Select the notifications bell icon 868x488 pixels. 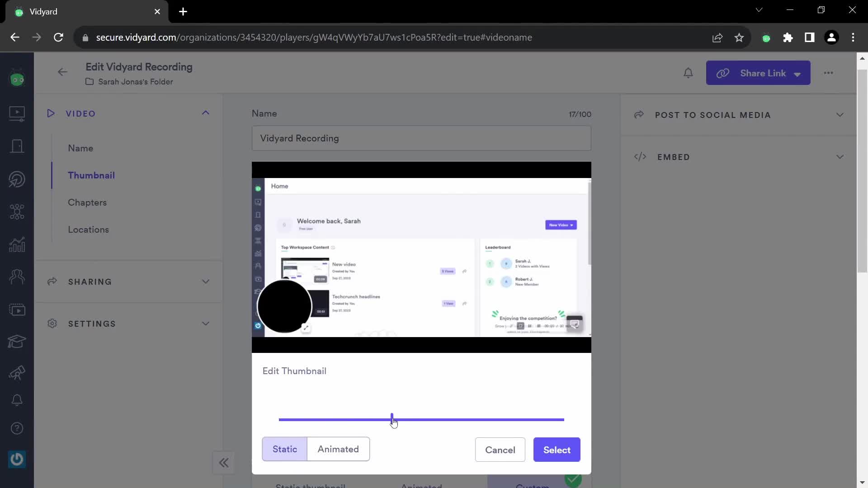689,72
